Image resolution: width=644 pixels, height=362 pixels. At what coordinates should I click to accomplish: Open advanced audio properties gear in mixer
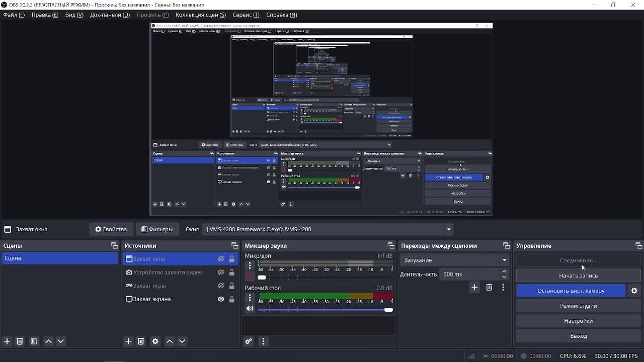click(249, 341)
